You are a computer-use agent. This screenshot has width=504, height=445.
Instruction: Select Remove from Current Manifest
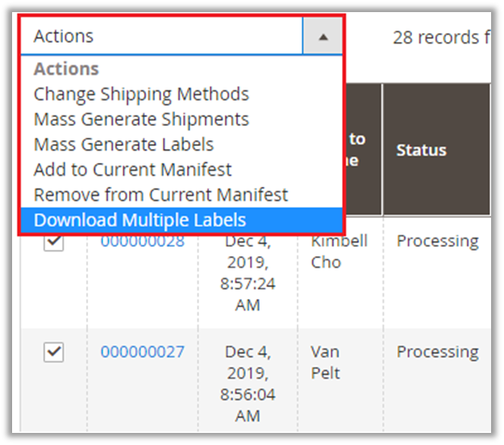coord(160,195)
